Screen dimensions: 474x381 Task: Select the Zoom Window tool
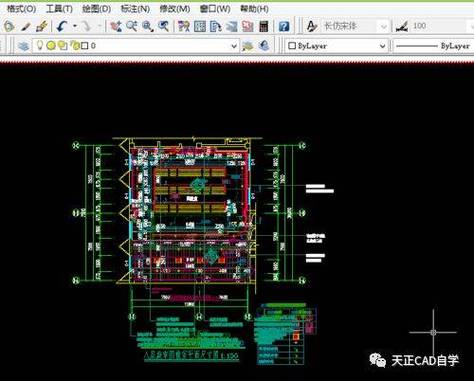click(x=147, y=26)
